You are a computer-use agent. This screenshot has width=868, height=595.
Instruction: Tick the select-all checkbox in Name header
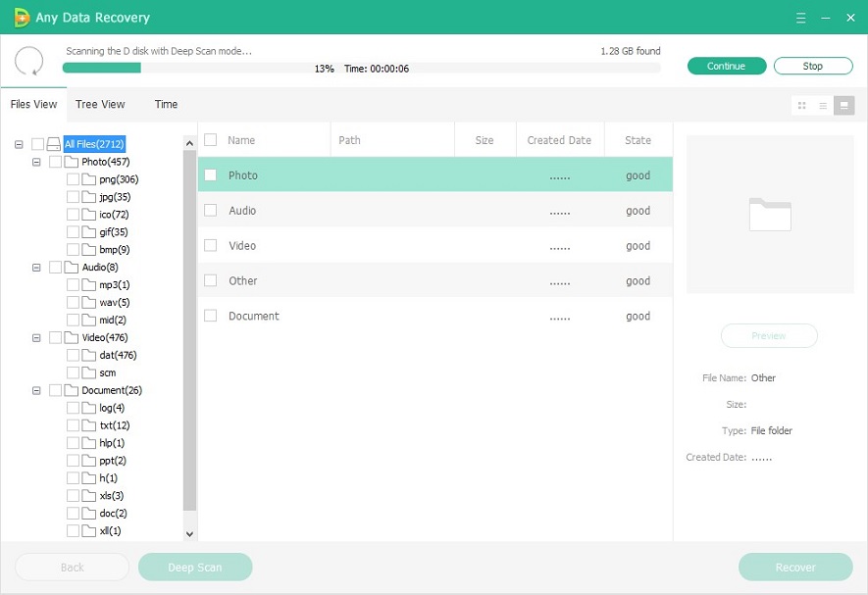pos(210,139)
